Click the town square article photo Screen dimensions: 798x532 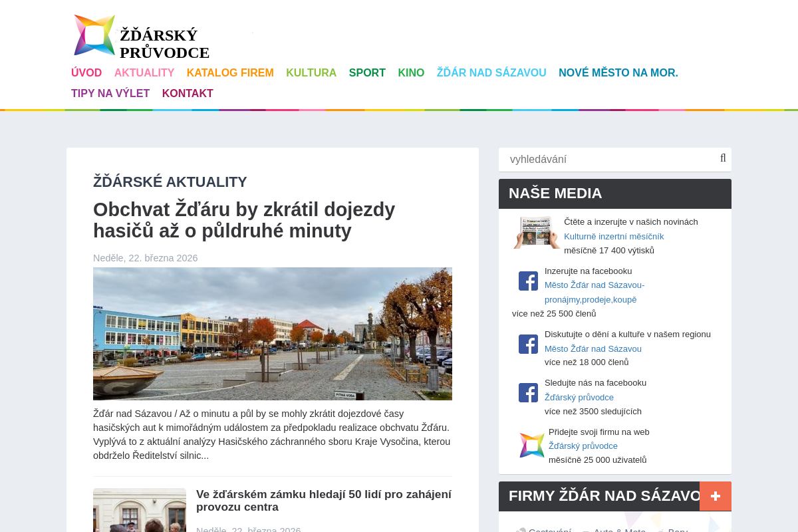[273, 334]
